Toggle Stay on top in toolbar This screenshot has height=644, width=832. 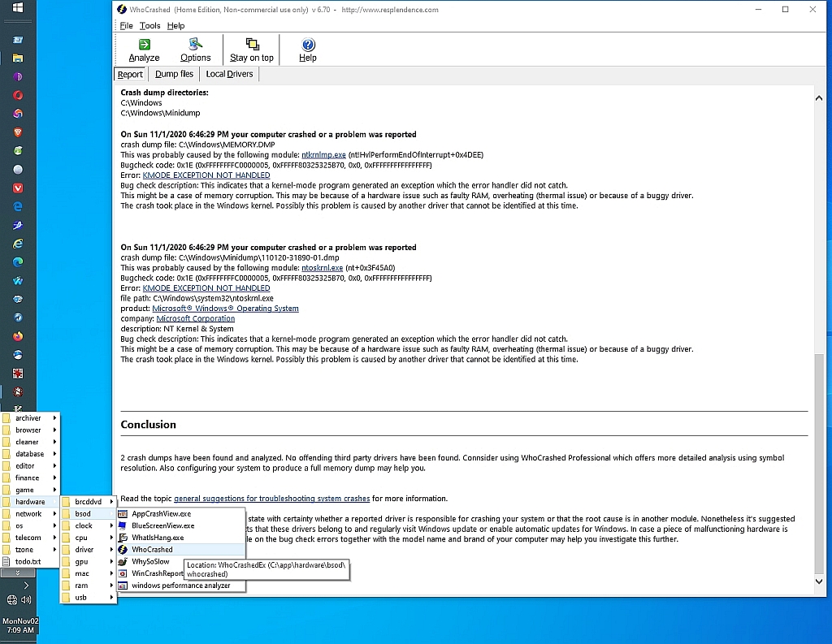click(252, 50)
